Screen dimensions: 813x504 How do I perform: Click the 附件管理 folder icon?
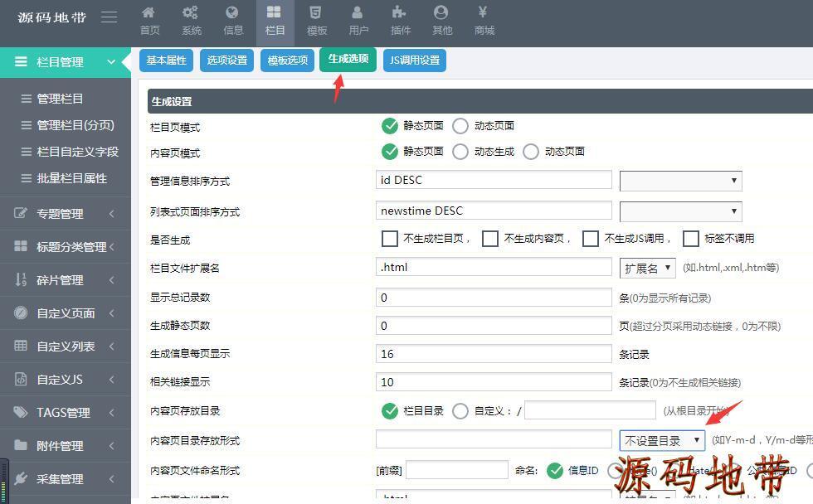pos(21,445)
